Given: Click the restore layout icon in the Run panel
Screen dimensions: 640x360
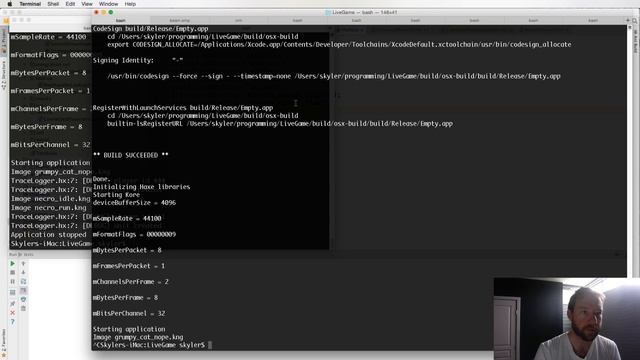Looking at the screenshot, I should 13,292.
